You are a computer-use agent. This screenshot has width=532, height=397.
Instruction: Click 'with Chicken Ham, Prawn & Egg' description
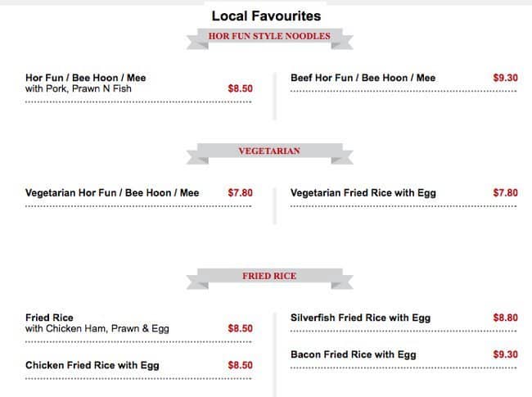coord(97,328)
